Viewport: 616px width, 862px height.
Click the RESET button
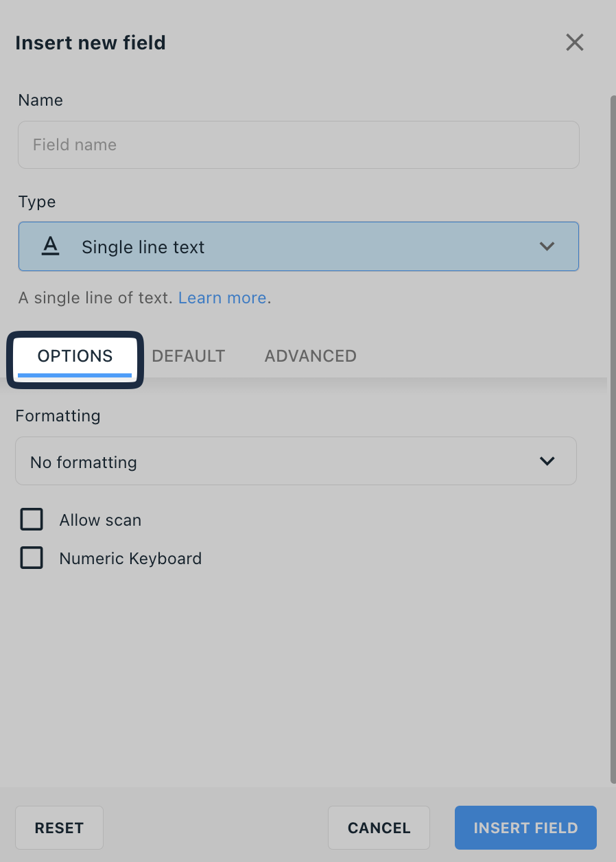[x=59, y=828]
